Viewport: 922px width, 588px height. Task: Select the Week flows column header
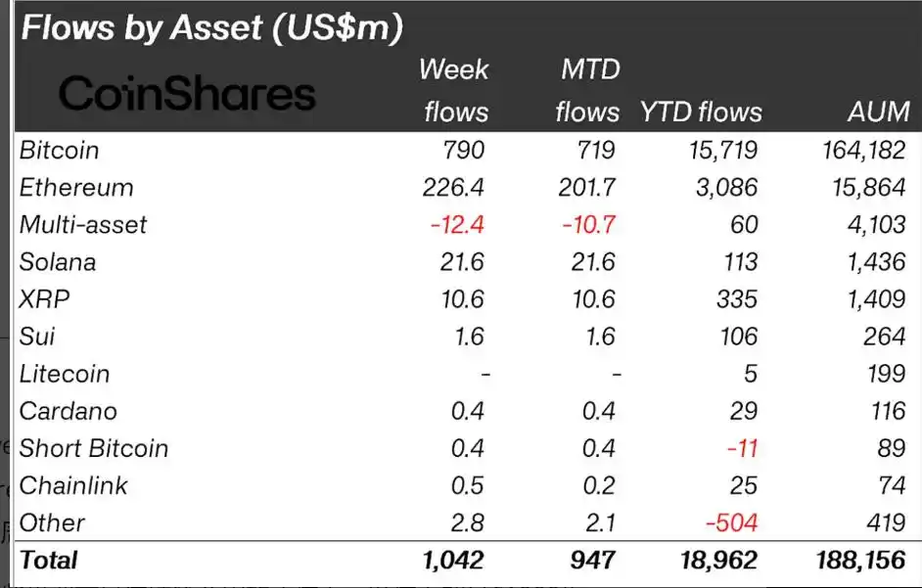point(454,90)
